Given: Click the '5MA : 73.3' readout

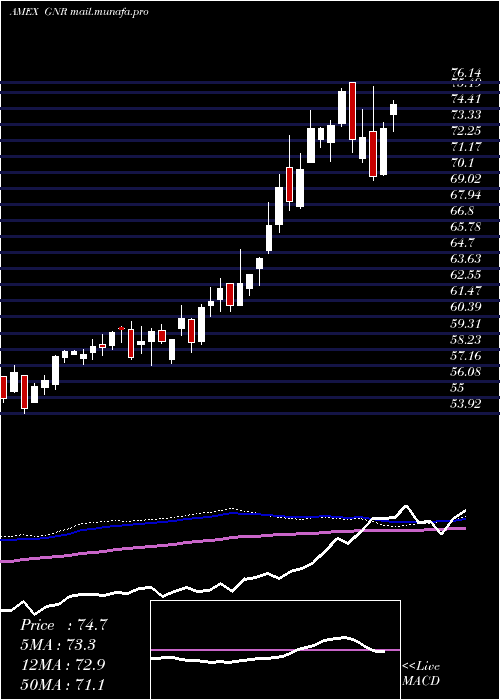Looking at the screenshot, I should click(x=58, y=645).
